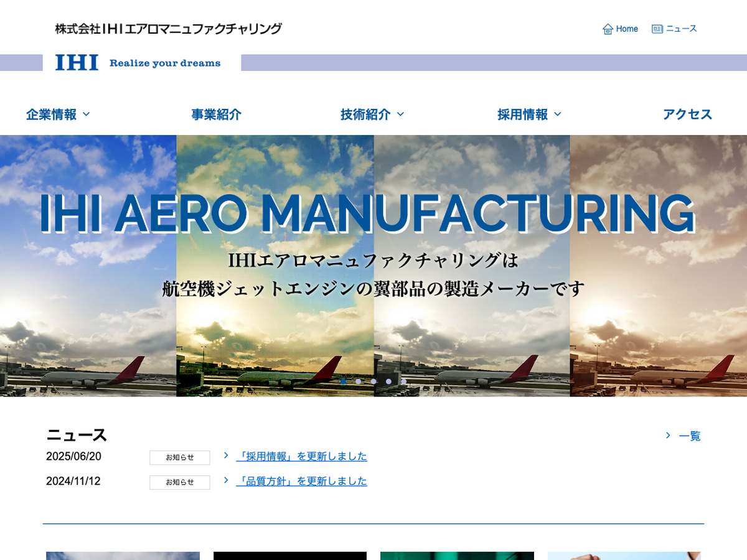Image resolution: width=747 pixels, height=560 pixels.
Task: Click the お知らせ tag for 2024/11/12
Action: point(179,482)
